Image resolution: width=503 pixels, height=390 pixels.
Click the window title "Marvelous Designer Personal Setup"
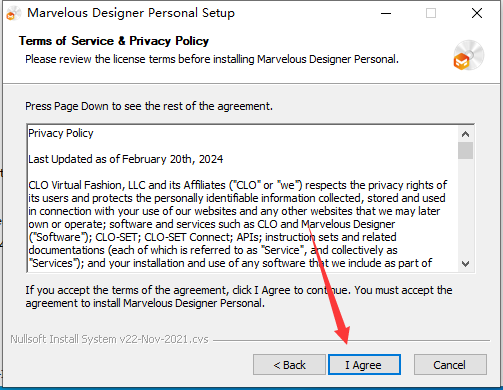[x=131, y=13]
